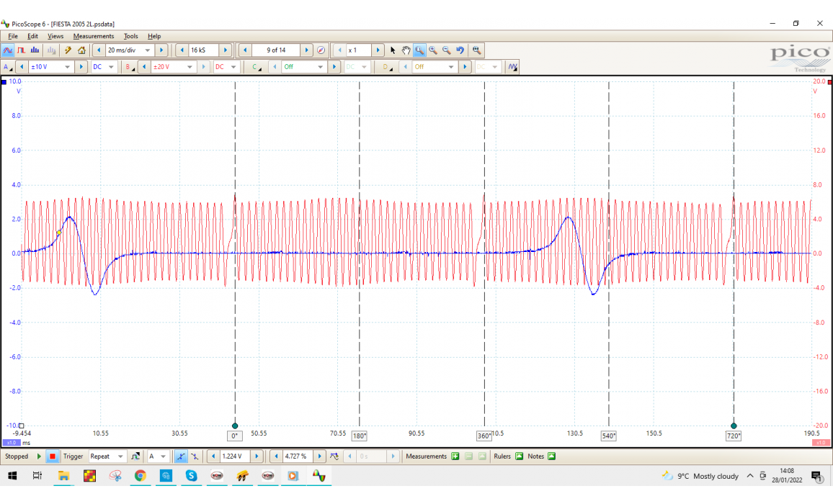Click the Channel B options button
Viewport: 833px width, 504px height.
click(129, 67)
